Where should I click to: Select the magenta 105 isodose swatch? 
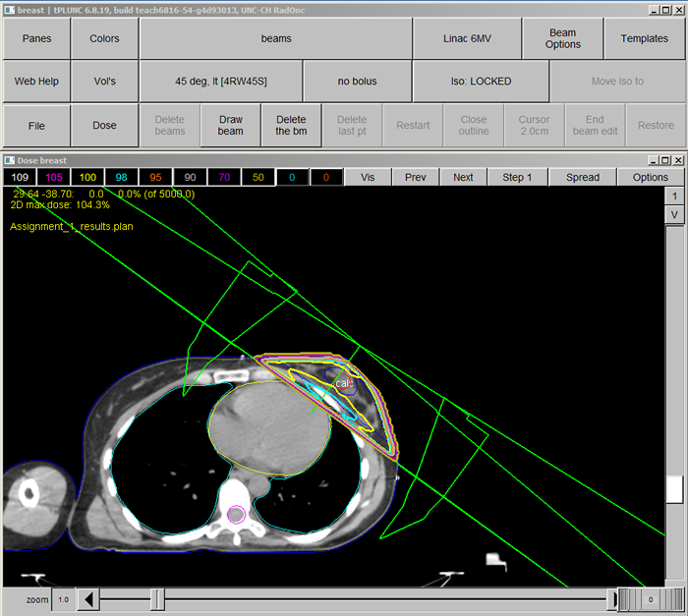point(54,178)
